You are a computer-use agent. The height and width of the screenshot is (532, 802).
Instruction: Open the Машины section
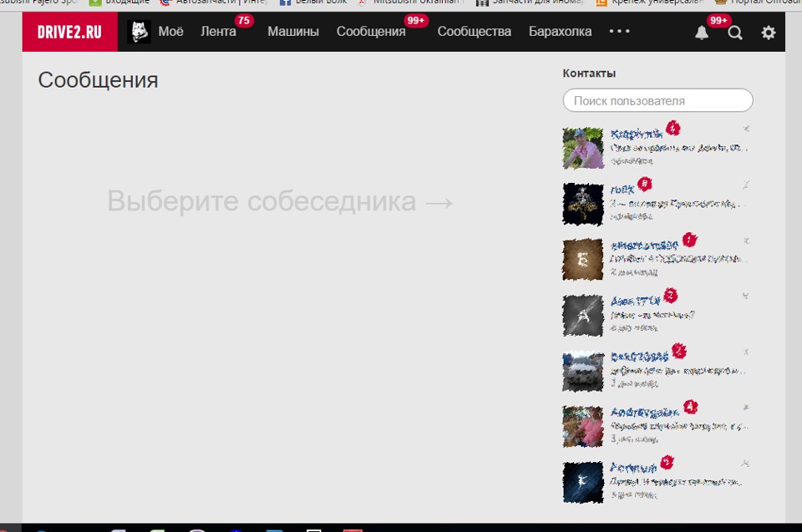coord(293,32)
